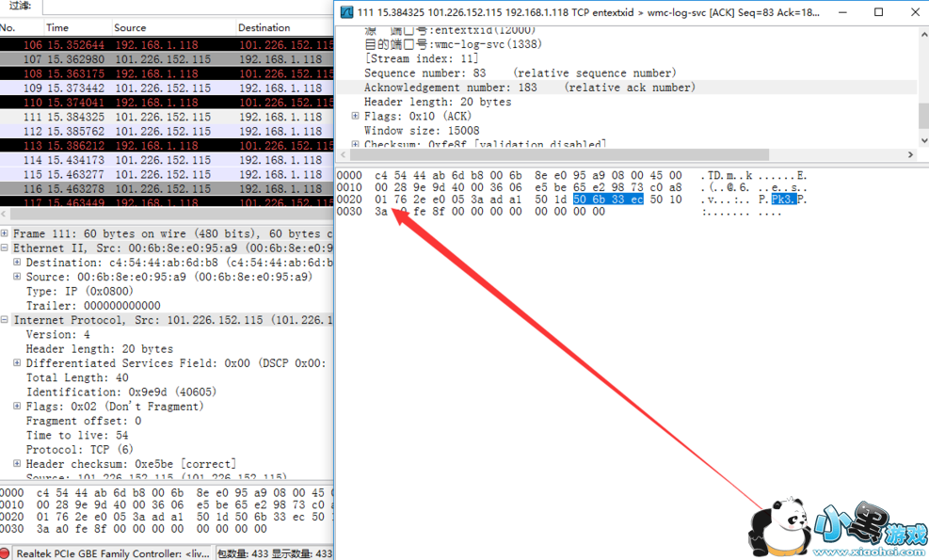Viewport: 929px width, 560px height.
Task: Click the packet count 433 status entry
Action: pyautogui.click(x=244, y=553)
